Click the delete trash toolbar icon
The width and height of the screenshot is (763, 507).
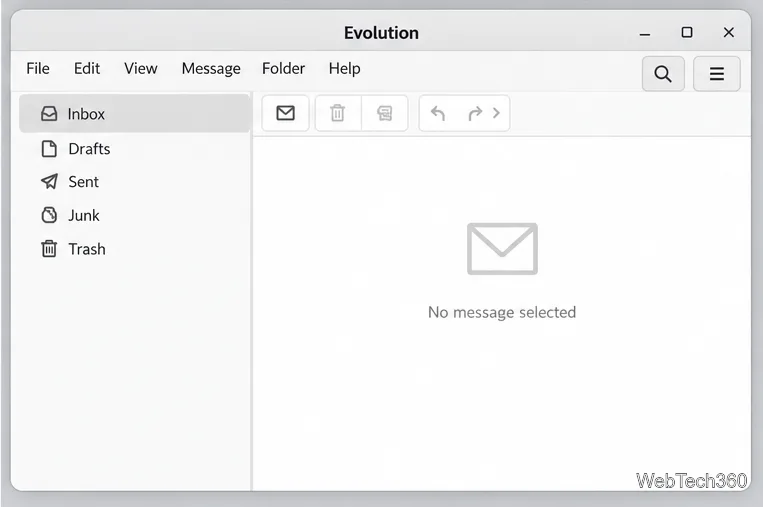(338, 113)
